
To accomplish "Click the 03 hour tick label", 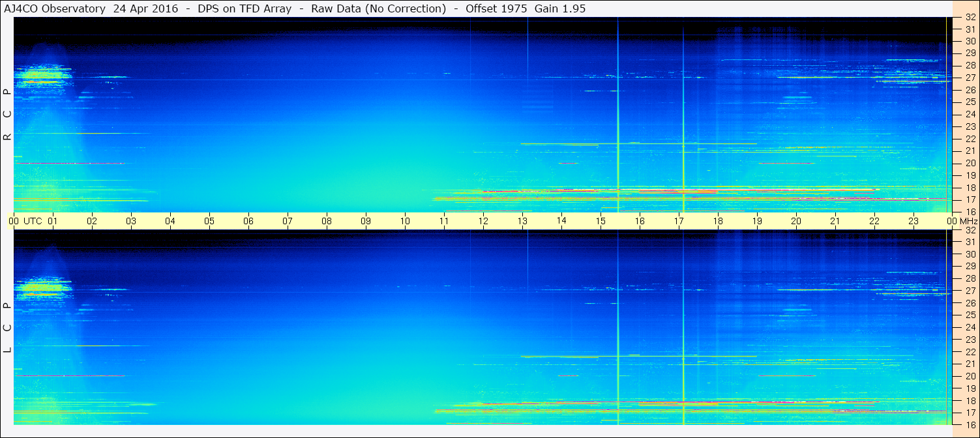I will (x=131, y=221).
